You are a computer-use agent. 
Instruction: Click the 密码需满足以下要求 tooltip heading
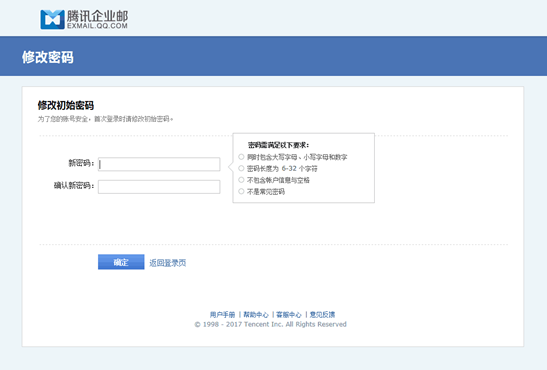[x=278, y=145]
